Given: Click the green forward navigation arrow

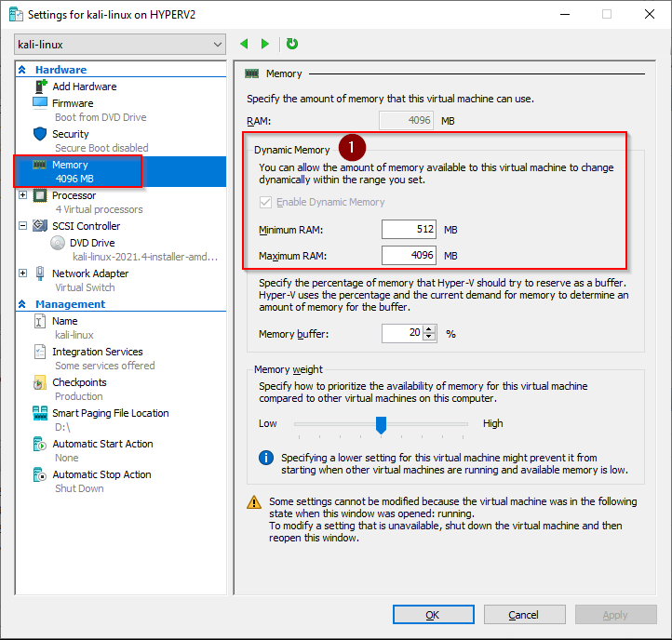Looking at the screenshot, I should pos(265,44).
